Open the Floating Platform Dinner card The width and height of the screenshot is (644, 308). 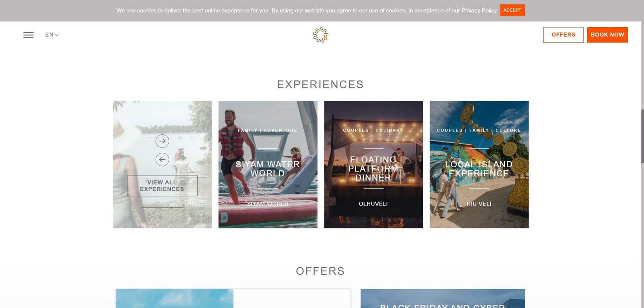click(374, 164)
